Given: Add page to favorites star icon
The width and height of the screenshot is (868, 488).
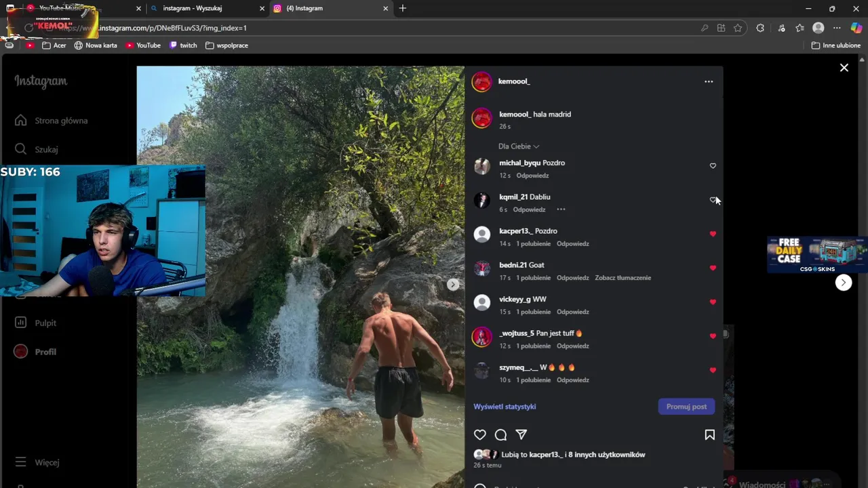Looking at the screenshot, I should click(x=738, y=28).
